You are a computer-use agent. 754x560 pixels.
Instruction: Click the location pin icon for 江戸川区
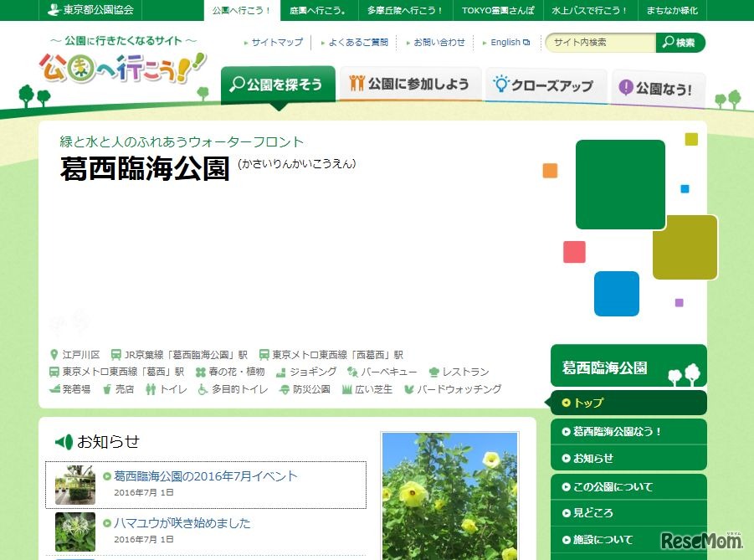54,355
